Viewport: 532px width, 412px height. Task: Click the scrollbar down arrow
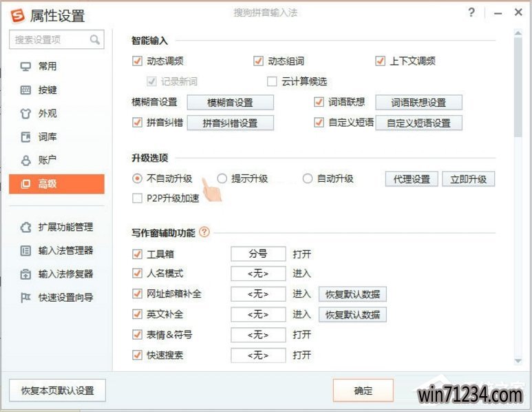pyautogui.click(x=518, y=361)
